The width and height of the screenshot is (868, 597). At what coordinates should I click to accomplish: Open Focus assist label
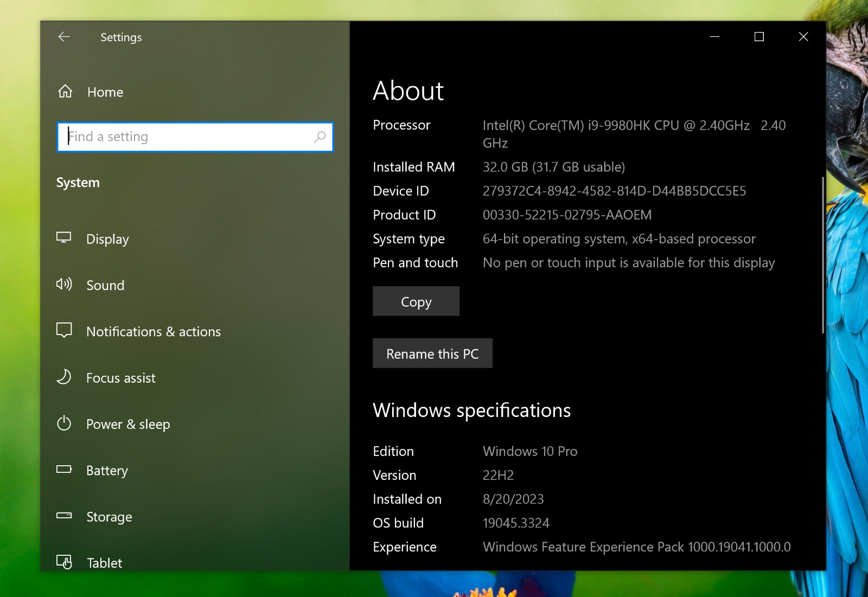coord(121,378)
